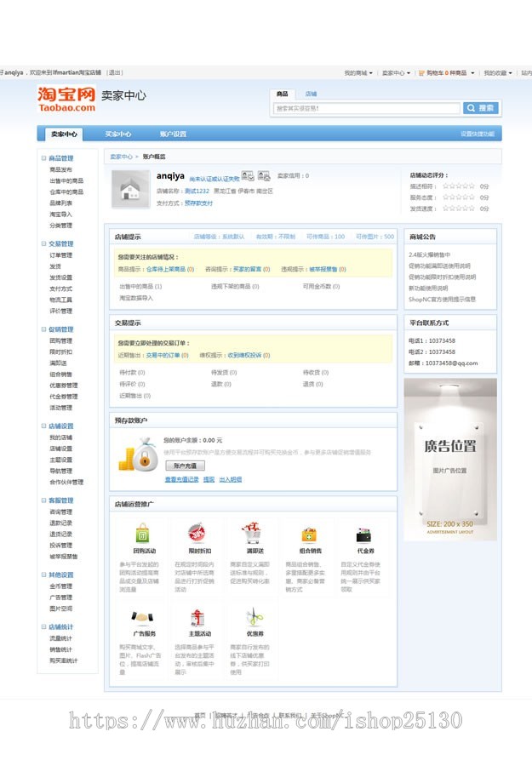The height and width of the screenshot is (766, 532).
Task: Open the 卖家中心 dropdown in top bar
Action: [396, 73]
